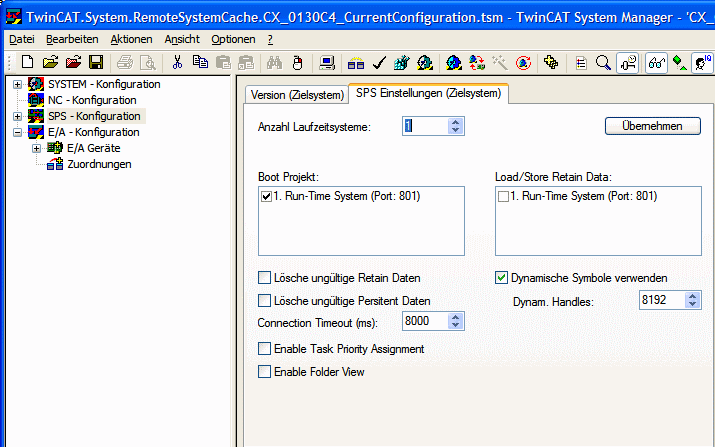Click the green diamond toolbar icon

tap(679, 62)
